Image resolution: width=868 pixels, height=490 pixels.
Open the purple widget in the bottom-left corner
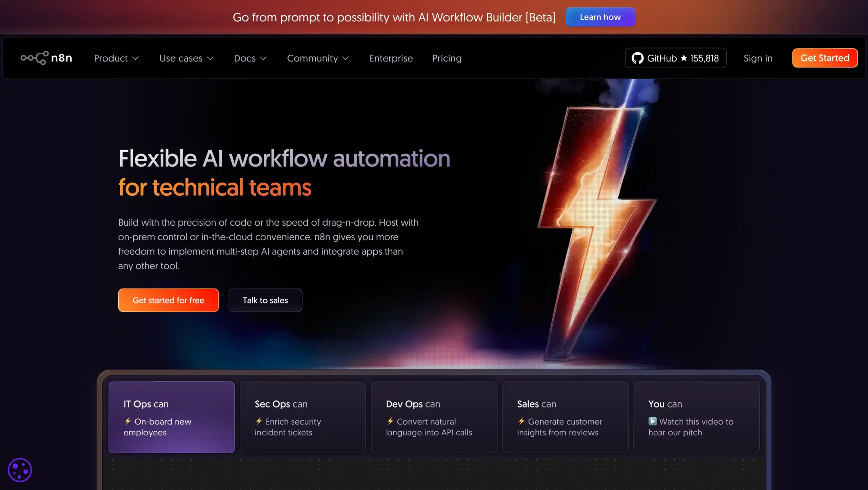tap(20, 470)
